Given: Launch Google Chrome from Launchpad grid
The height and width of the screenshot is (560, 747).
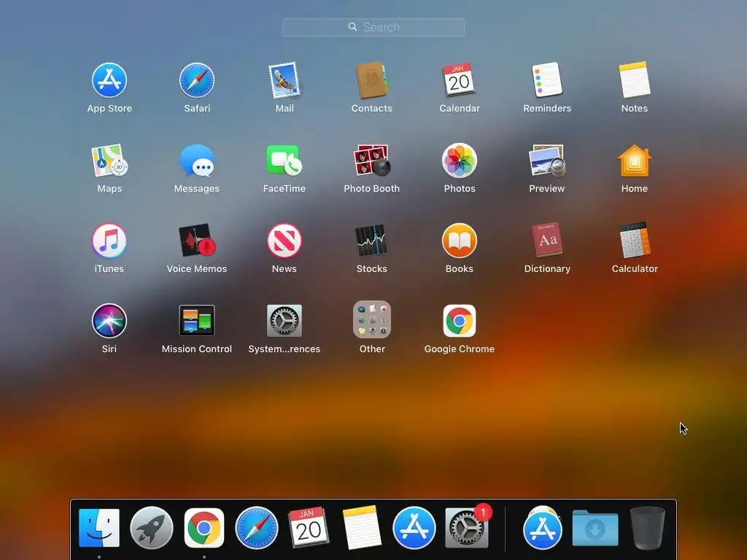Looking at the screenshot, I should [460, 321].
